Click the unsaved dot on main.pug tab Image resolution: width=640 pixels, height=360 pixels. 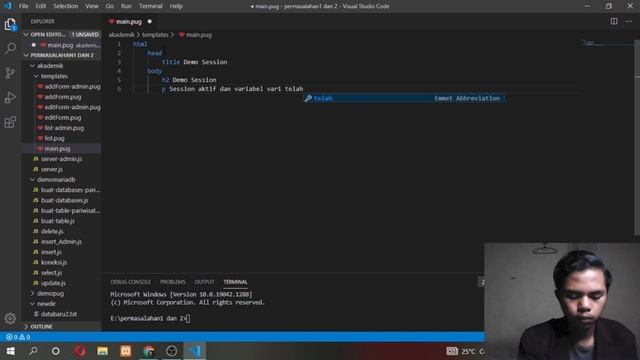(x=150, y=22)
